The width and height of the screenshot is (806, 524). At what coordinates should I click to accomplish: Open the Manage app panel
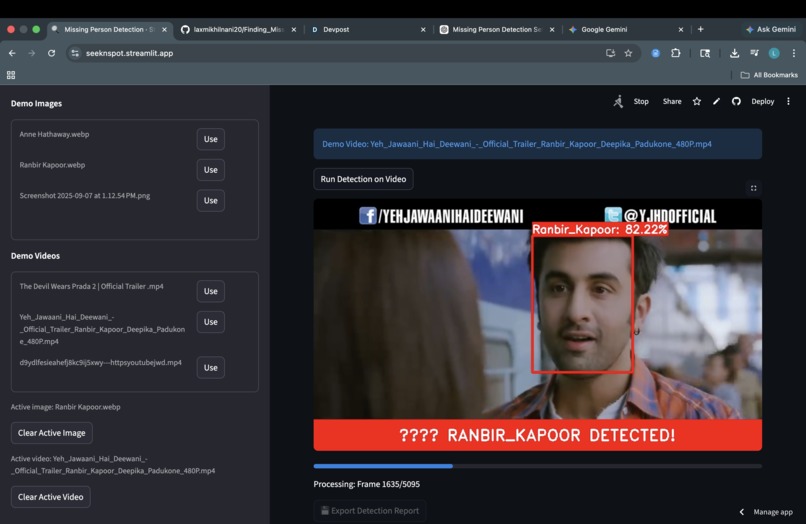773,512
